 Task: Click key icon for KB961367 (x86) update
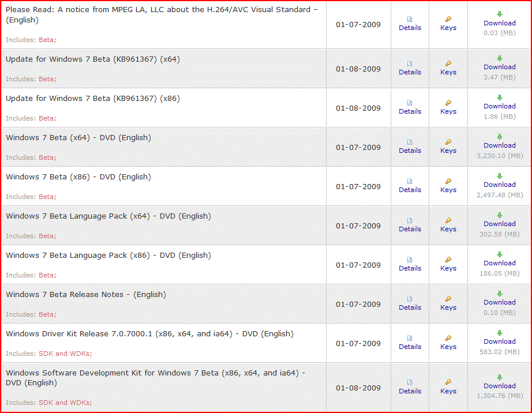(448, 103)
